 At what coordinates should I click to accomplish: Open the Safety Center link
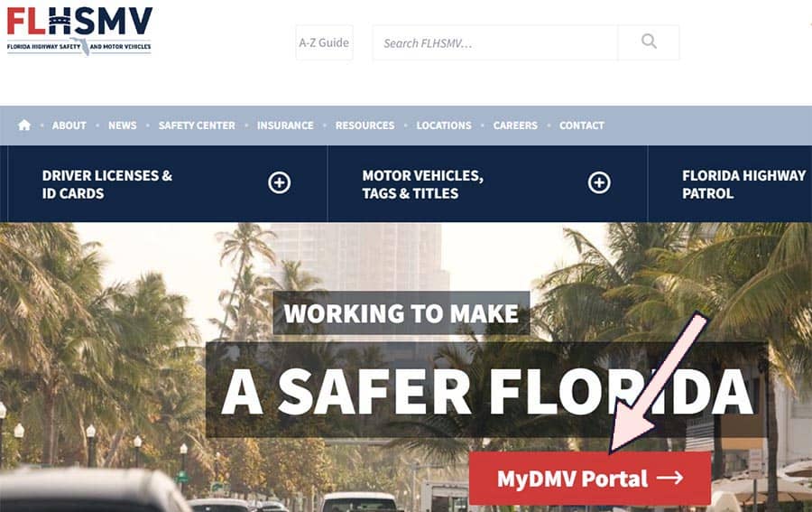pyautogui.click(x=197, y=126)
